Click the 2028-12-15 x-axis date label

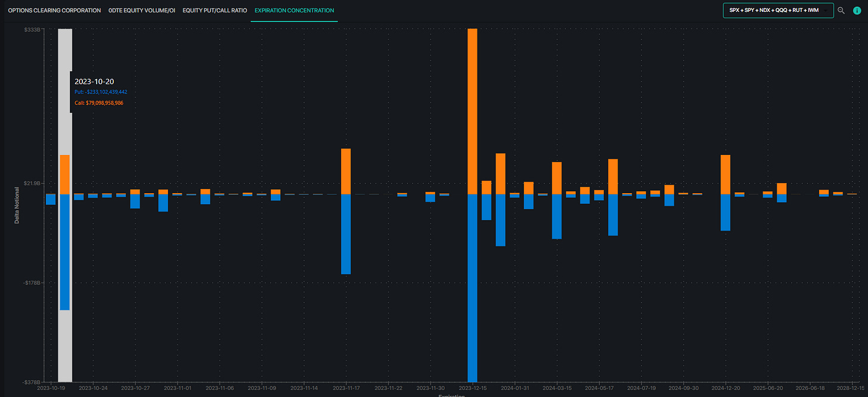(x=851, y=387)
